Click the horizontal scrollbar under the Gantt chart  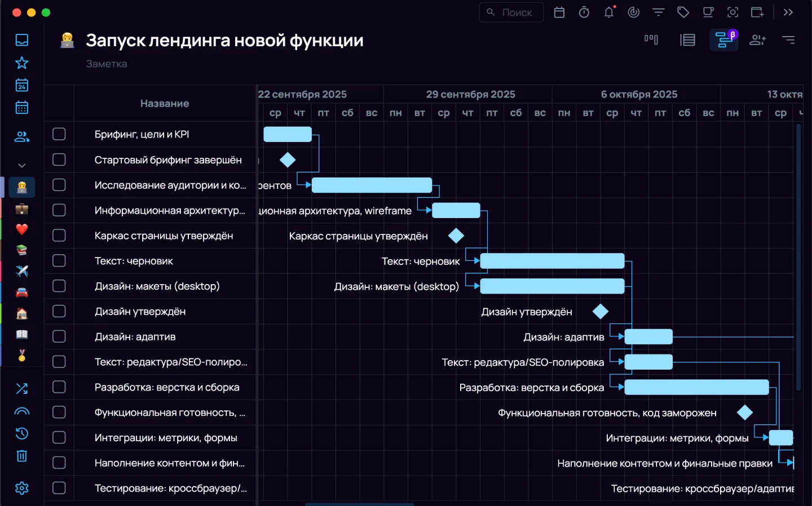(359, 504)
